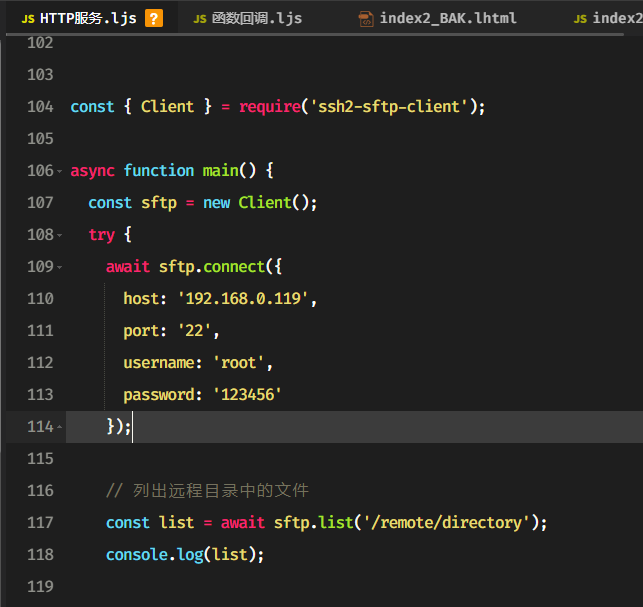Switch to the HTTP服务.ljs tab
Screen dimensions: 643x607
pos(92,18)
